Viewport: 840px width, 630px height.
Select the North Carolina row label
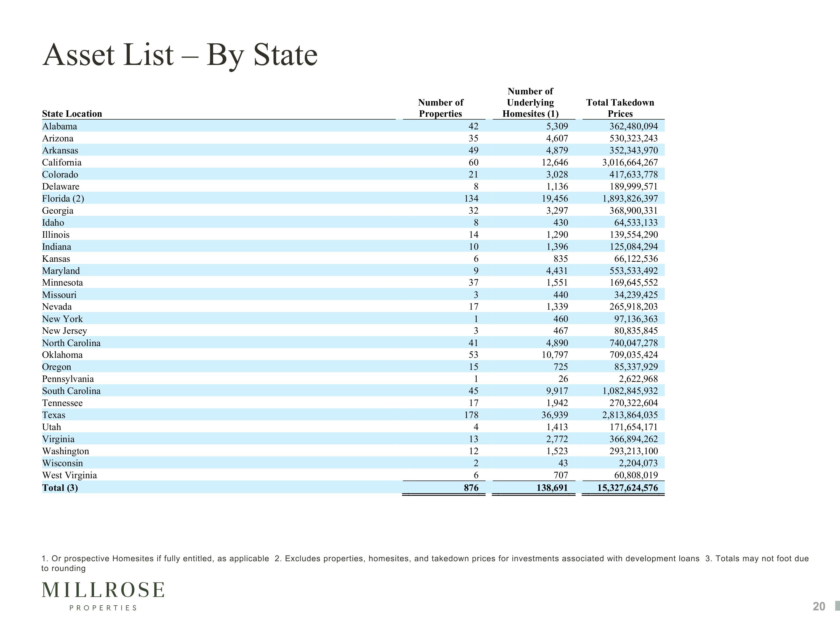[x=71, y=343]
